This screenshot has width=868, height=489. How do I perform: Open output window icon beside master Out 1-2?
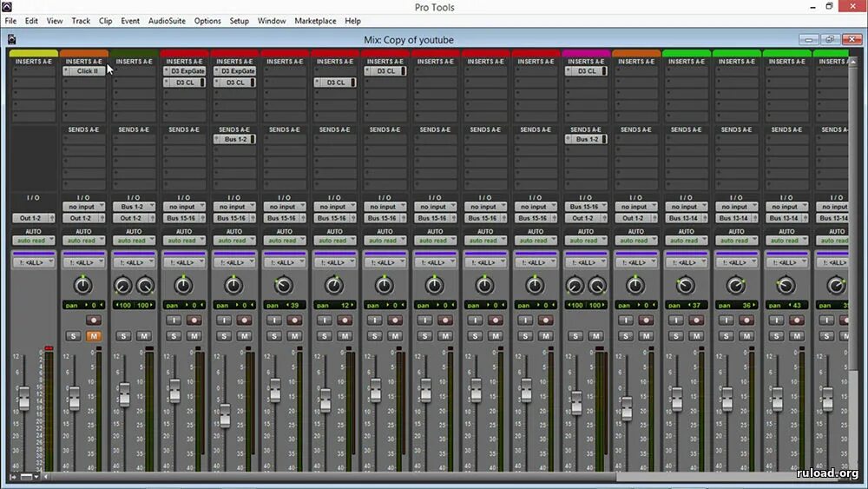pyautogui.click(x=51, y=218)
